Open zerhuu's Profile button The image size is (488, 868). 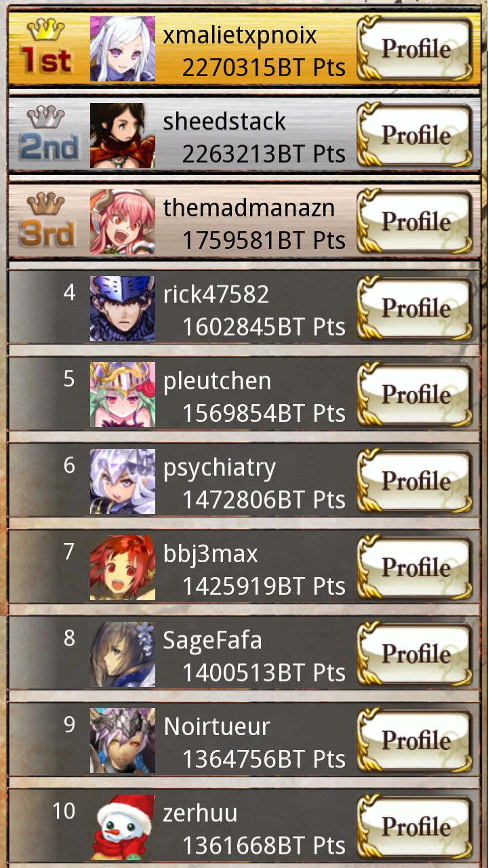tap(414, 827)
